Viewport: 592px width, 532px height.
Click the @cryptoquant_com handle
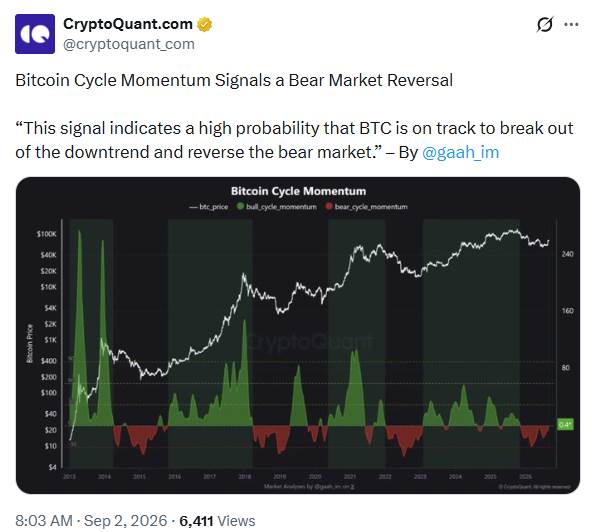[x=129, y=44]
